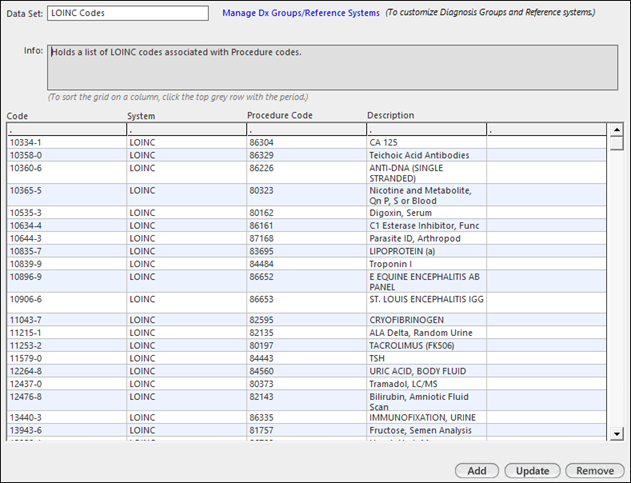The image size is (631, 483).
Task: Click the vertical scrollbar thumb
Action: 617,144
